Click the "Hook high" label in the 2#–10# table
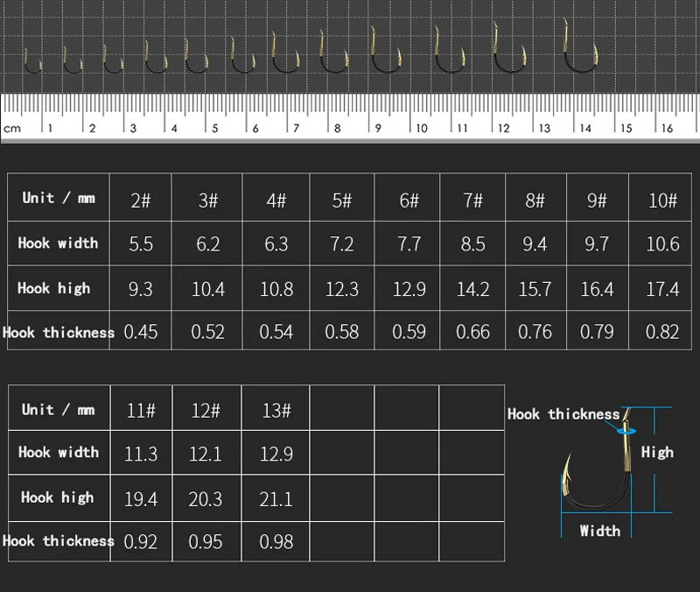Viewport: 700px width, 592px height. [54, 288]
